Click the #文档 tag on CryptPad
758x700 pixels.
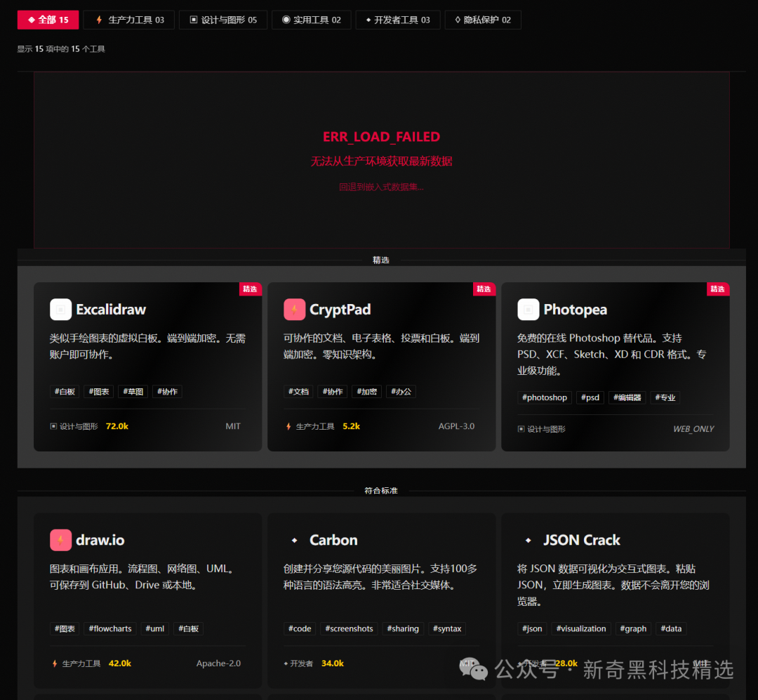pyautogui.click(x=298, y=391)
